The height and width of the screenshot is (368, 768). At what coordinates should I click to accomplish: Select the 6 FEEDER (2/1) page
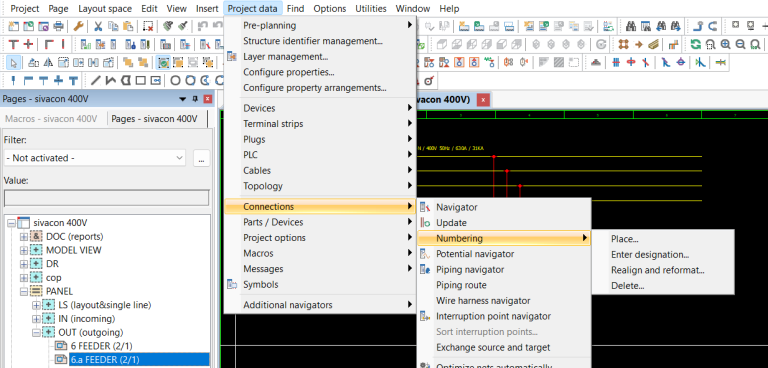101,346
